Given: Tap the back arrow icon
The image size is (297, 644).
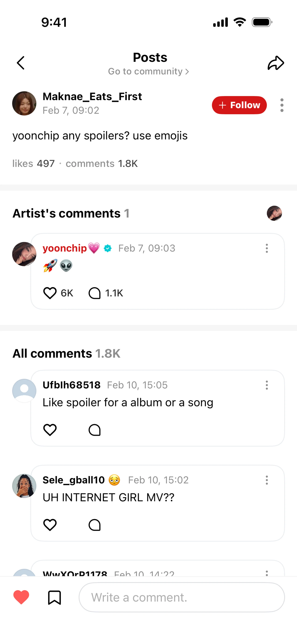Looking at the screenshot, I should click(21, 63).
